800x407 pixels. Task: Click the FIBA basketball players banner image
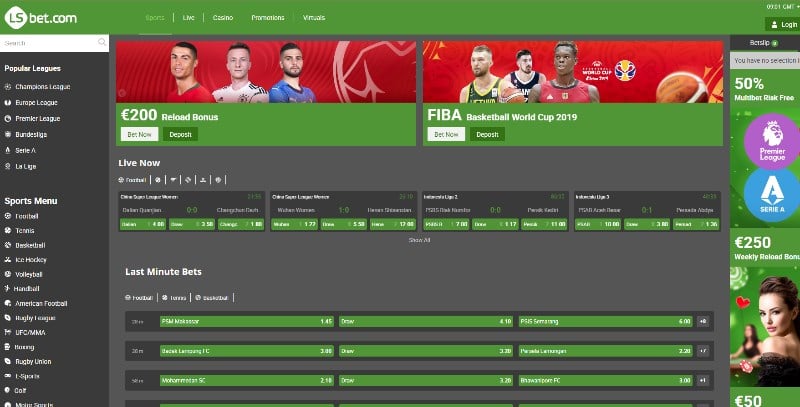point(572,72)
